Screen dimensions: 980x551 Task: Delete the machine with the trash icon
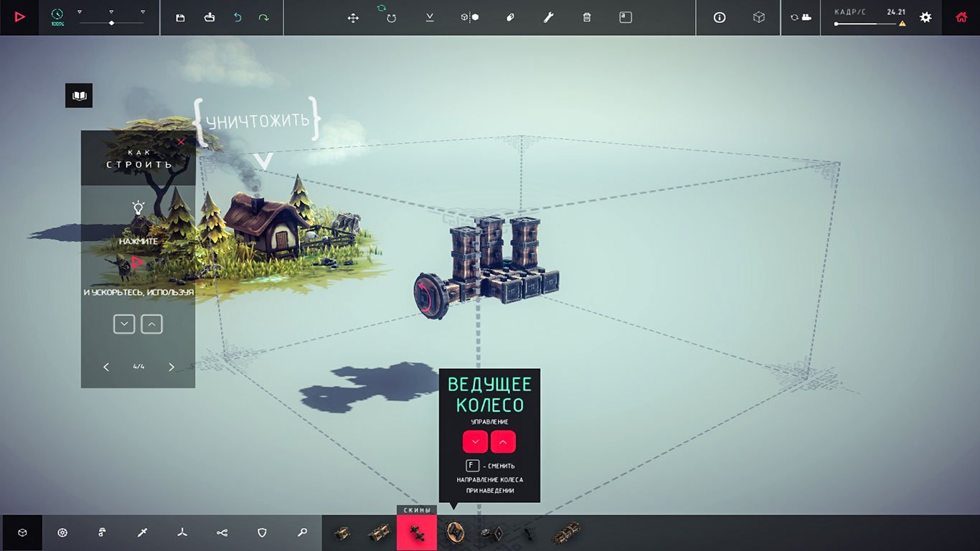tap(586, 17)
